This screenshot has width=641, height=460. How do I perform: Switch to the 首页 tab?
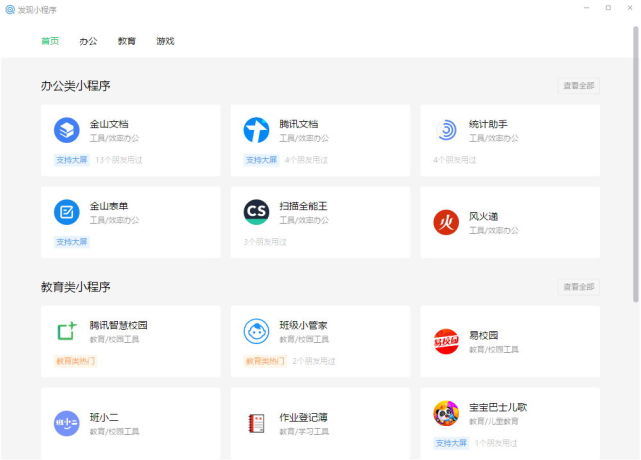pyautogui.click(x=50, y=41)
